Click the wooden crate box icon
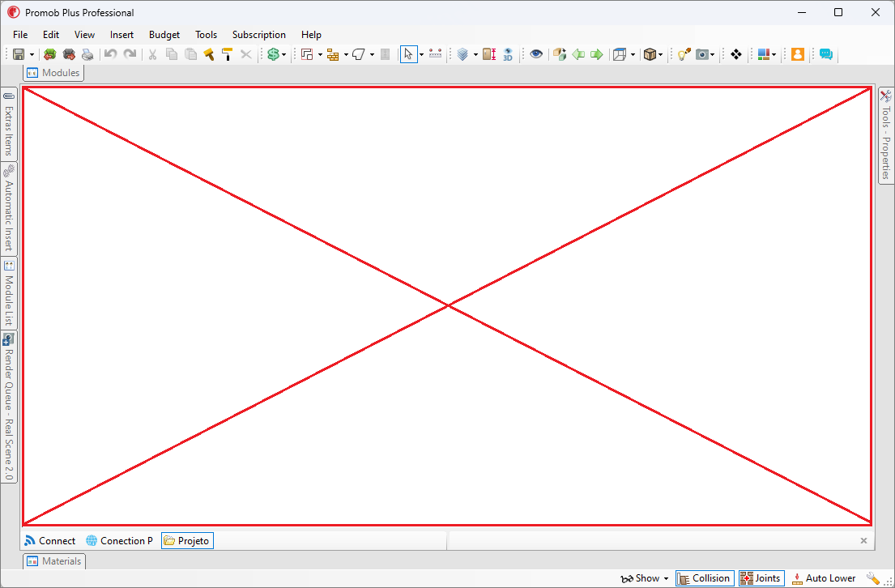The width and height of the screenshot is (895, 588). [x=650, y=54]
